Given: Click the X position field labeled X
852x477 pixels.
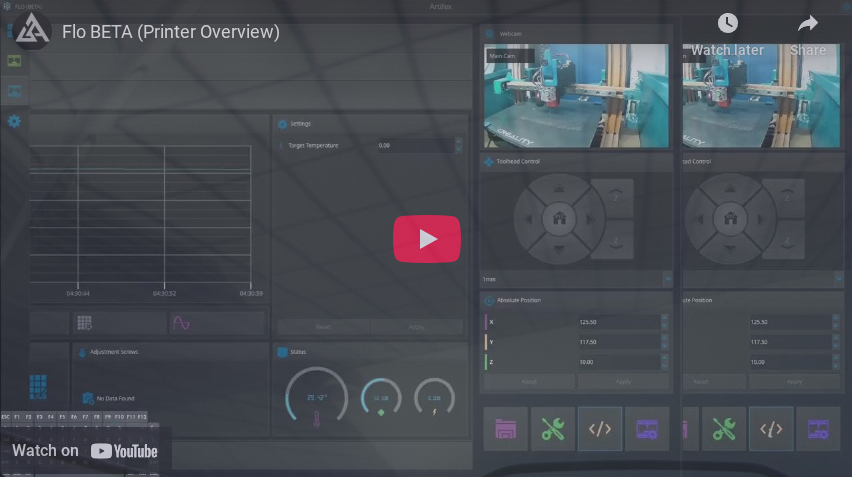Looking at the screenshot, I should tap(617, 322).
